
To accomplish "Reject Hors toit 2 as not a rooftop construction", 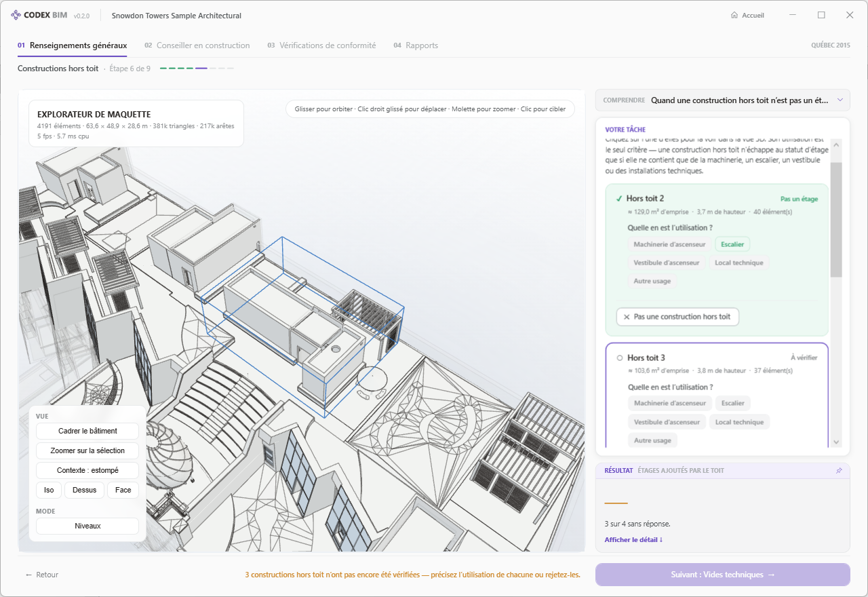I will pos(677,317).
